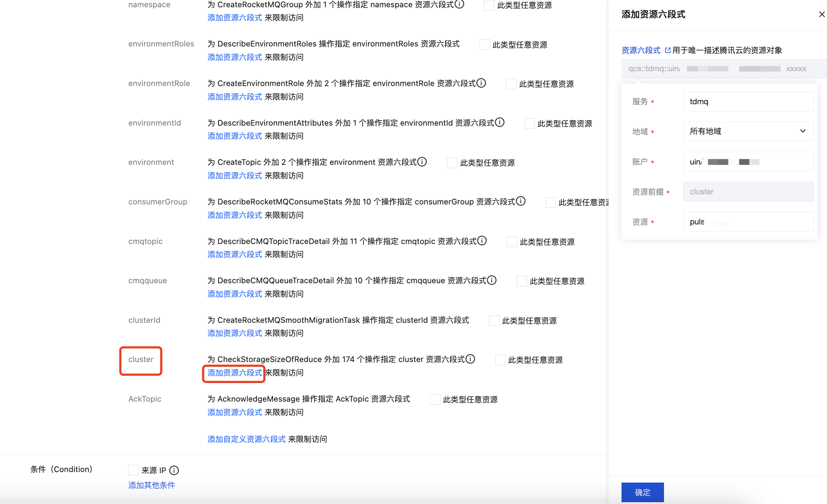Viewport: 827px width, 504px height.
Task: Close the 添加资源六段式 side panel
Action: [822, 15]
